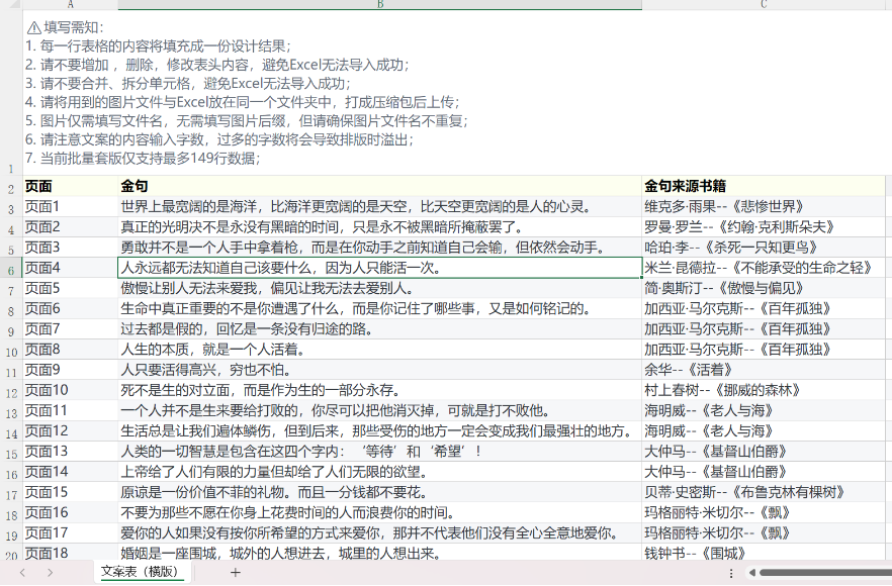This screenshot has height=586, width=892.
Task: Select quote 傲慢让别人无法来爱我
Action: pyautogui.click(x=380, y=288)
